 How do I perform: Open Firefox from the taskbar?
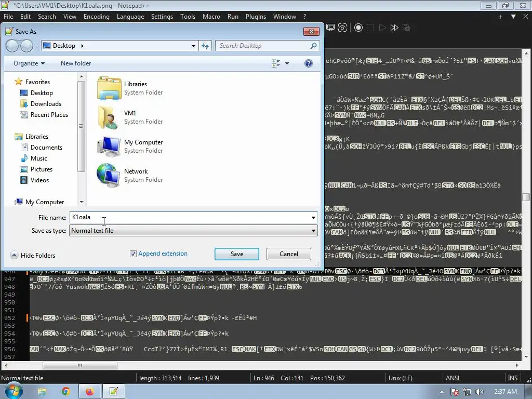click(x=89, y=392)
